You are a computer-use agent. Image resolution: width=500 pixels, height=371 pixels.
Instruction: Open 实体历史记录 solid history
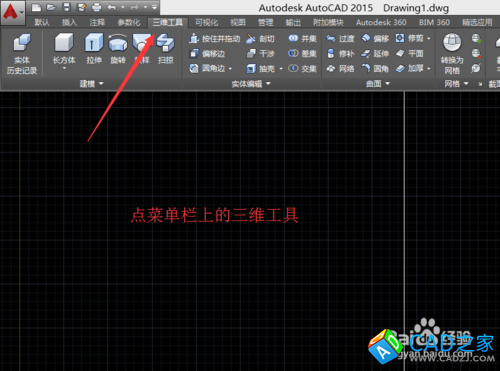point(22,54)
